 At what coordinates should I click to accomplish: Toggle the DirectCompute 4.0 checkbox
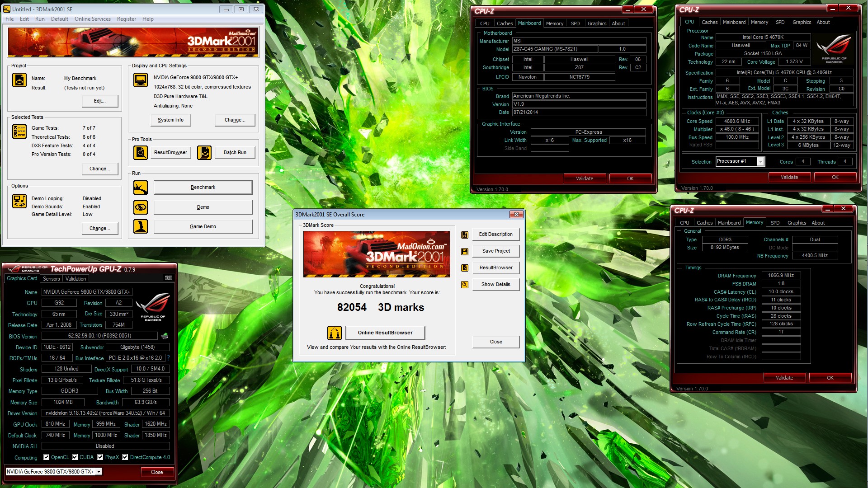click(125, 457)
